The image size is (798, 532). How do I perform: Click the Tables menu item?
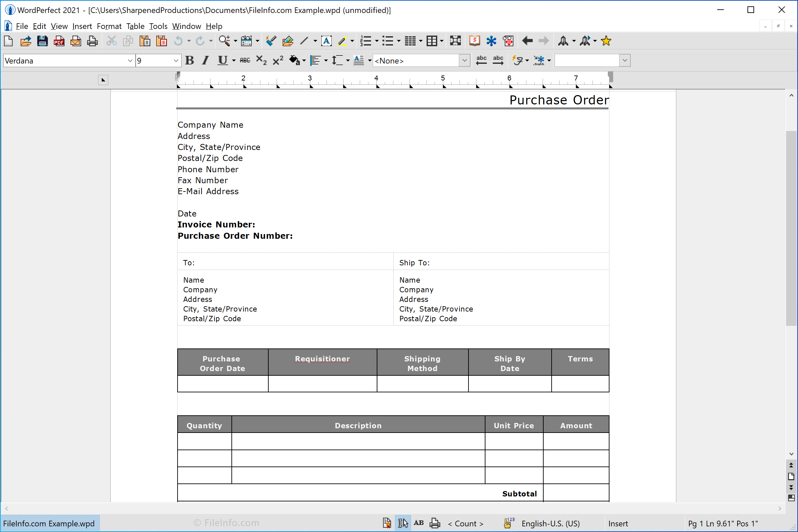point(135,26)
